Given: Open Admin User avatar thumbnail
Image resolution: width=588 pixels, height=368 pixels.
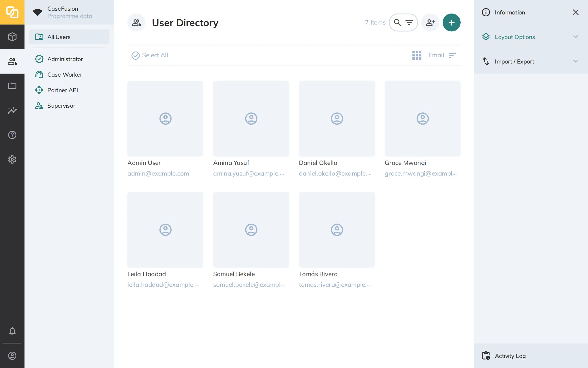Looking at the screenshot, I should tap(165, 119).
